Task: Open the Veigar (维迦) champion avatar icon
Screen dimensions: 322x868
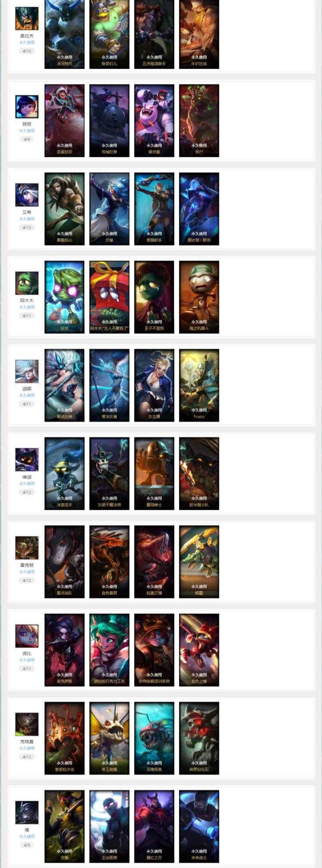Action: click(27, 460)
